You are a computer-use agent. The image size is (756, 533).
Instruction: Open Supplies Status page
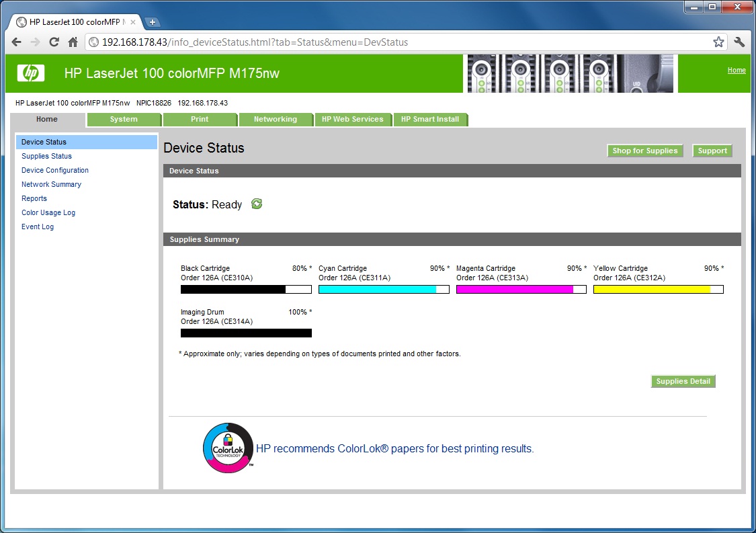tap(46, 157)
